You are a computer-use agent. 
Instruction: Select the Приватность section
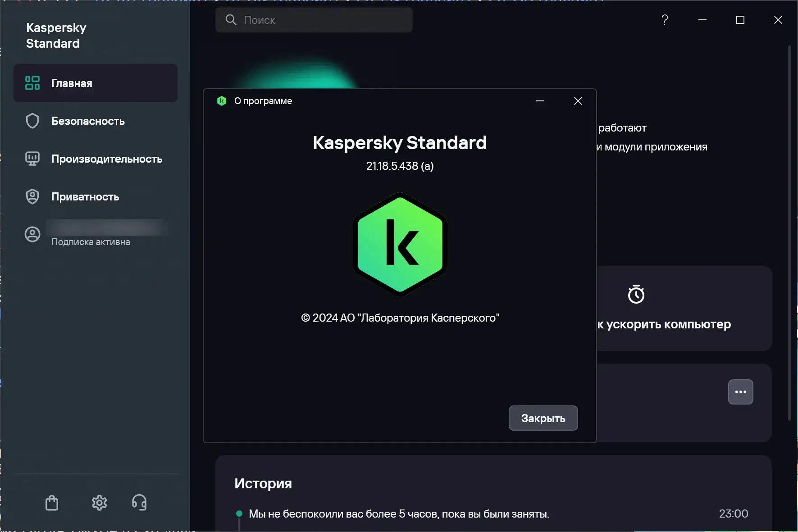point(85,197)
